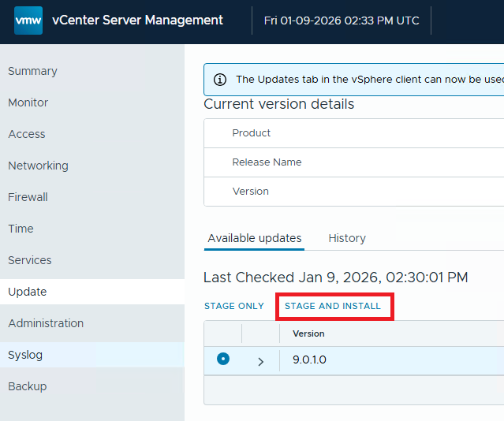The image size is (504, 421).
Task: Switch to the History tab
Action: 347,238
